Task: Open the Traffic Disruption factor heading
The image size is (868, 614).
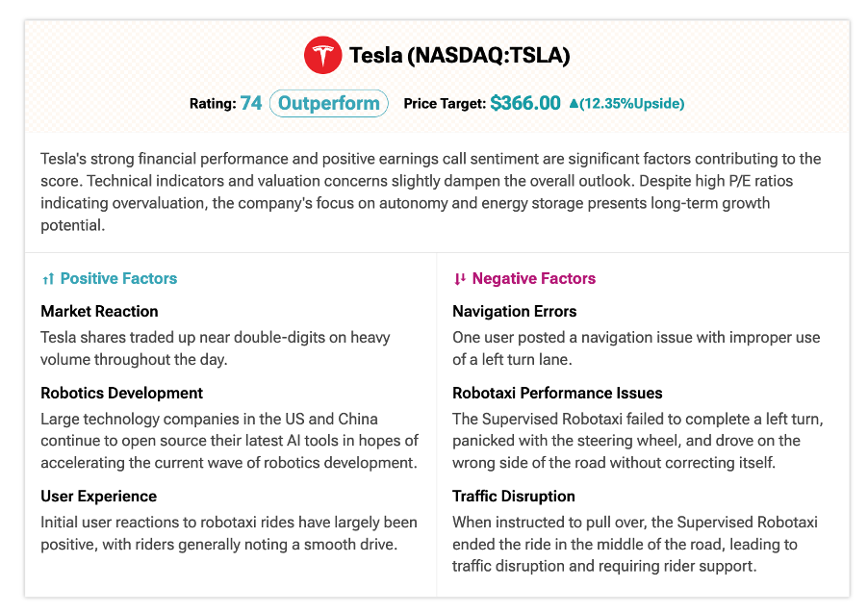Action: pyautogui.click(x=514, y=496)
